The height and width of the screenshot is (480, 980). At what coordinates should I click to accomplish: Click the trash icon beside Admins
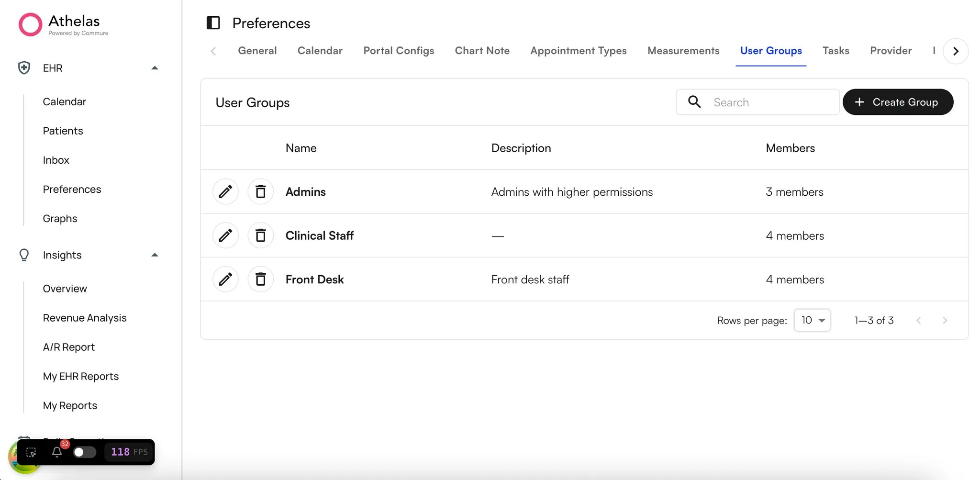261,191
